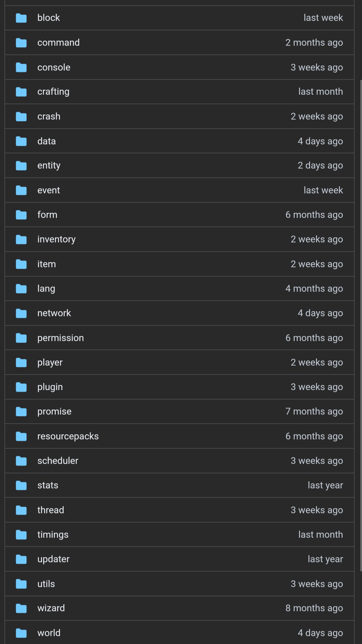The image size is (362, 644).
Task: Click the folder icon beside thread
Action: [21, 510]
